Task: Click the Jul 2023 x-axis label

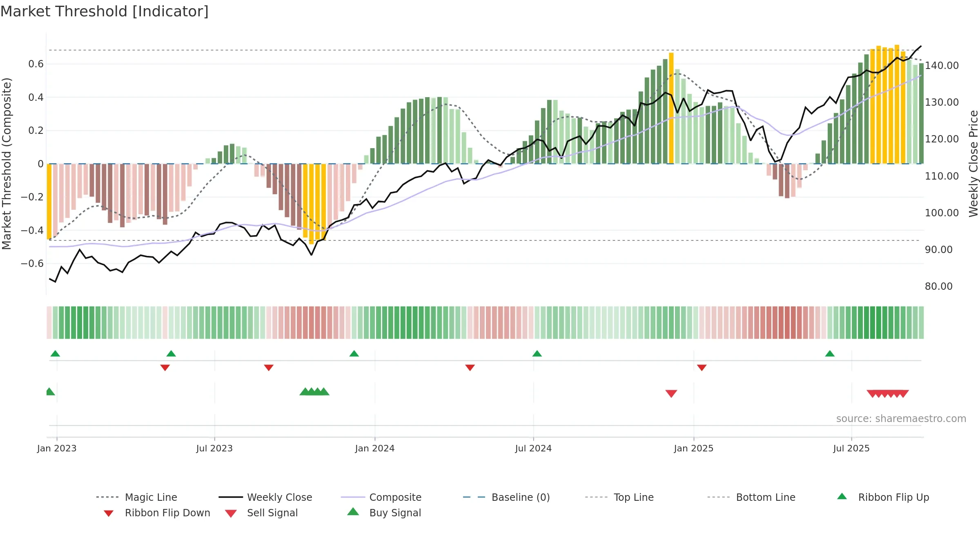Action: pos(214,448)
